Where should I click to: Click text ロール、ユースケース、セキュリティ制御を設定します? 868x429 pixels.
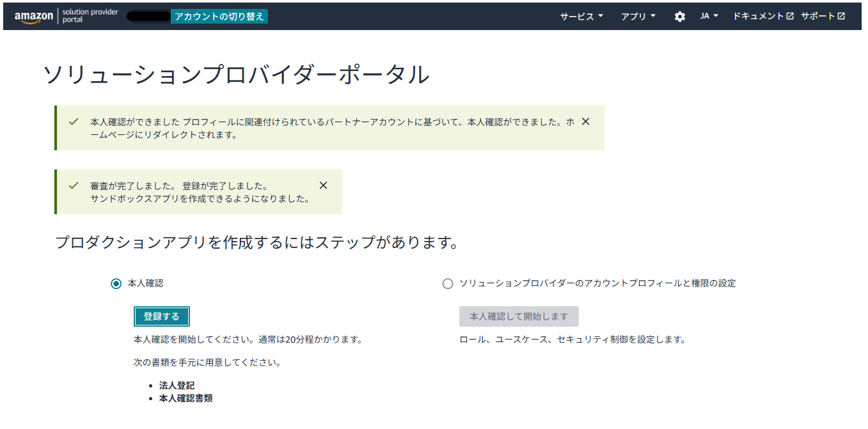pos(572,339)
